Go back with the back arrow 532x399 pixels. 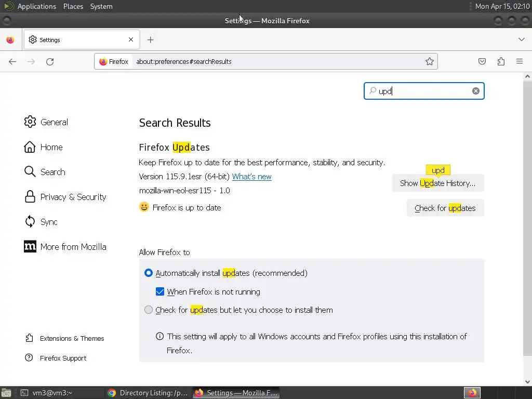(12, 61)
